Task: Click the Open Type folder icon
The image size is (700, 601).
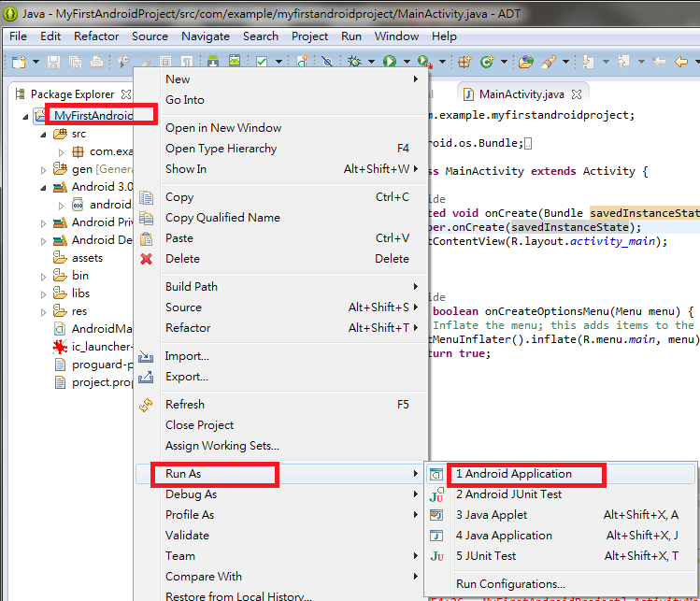Action: tap(526, 62)
